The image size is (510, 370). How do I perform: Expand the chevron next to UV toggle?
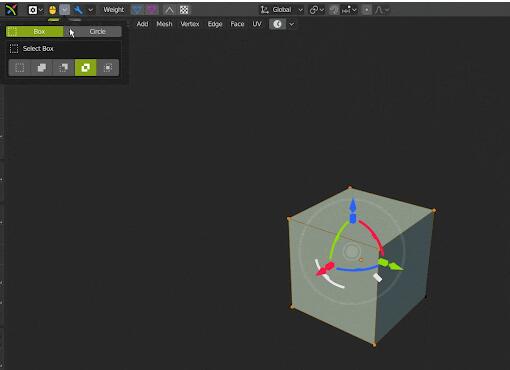(x=292, y=24)
